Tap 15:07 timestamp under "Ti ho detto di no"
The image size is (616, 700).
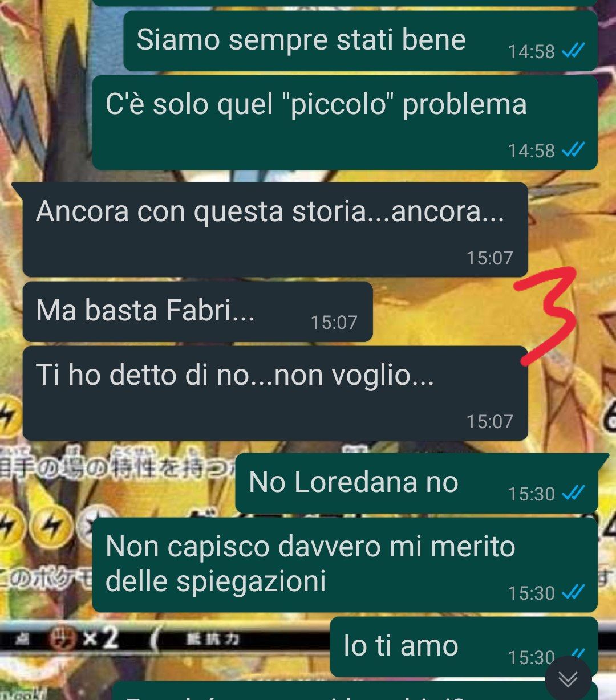(490, 421)
